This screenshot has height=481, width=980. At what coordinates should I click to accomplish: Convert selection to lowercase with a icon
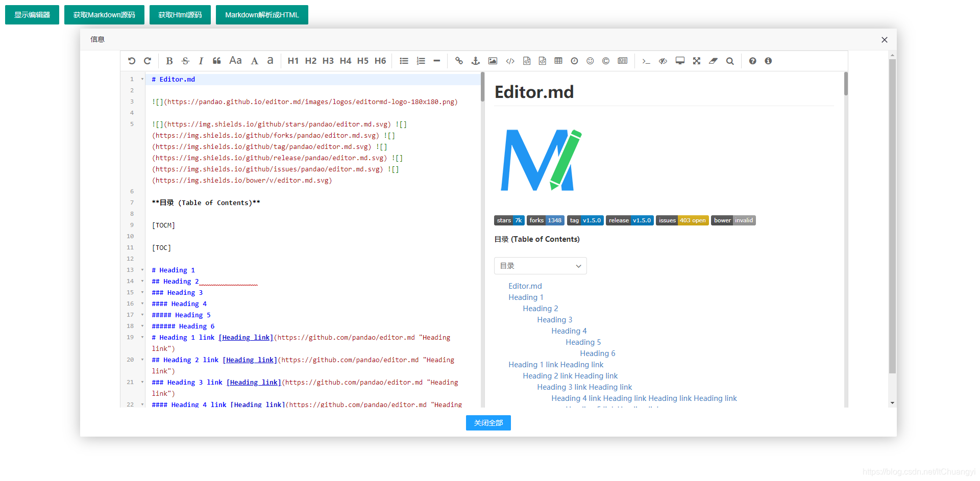(x=270, y=61)
